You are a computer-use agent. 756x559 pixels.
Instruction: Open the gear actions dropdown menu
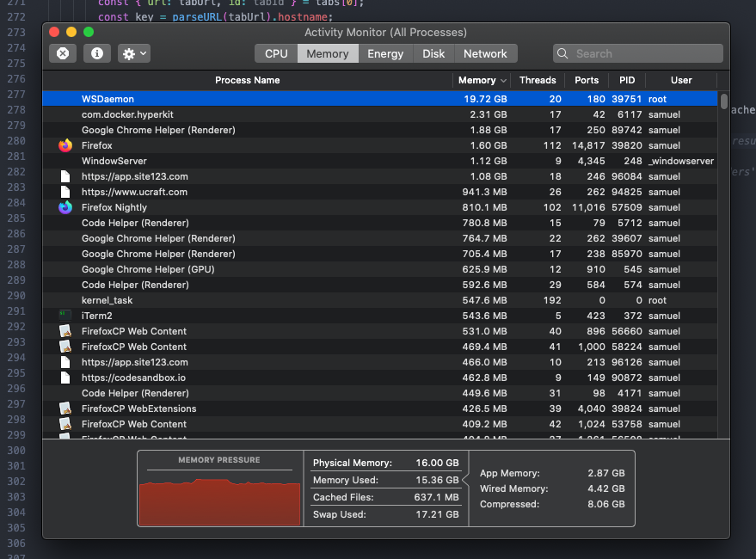click(x=134, y=53)
